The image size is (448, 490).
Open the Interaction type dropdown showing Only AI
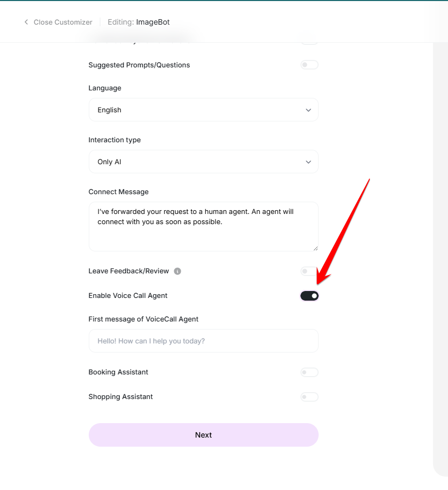tap(203, 162)
